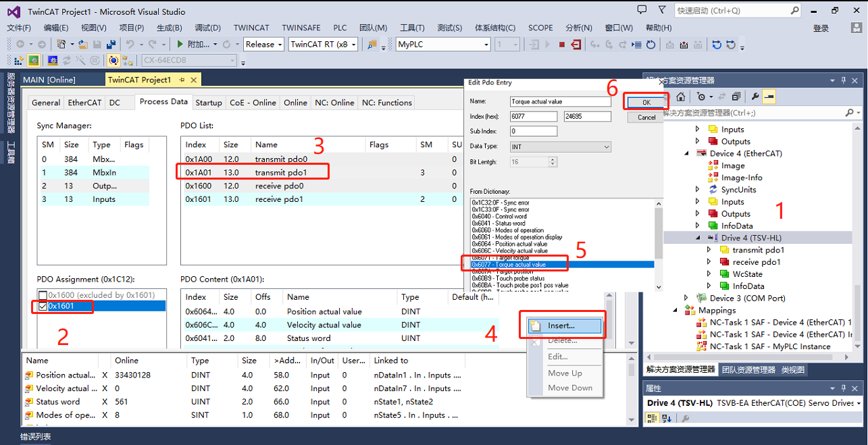Click the Open File toolbar icon
The width and height of the screenshot is (868, 445).
[83, 44]
